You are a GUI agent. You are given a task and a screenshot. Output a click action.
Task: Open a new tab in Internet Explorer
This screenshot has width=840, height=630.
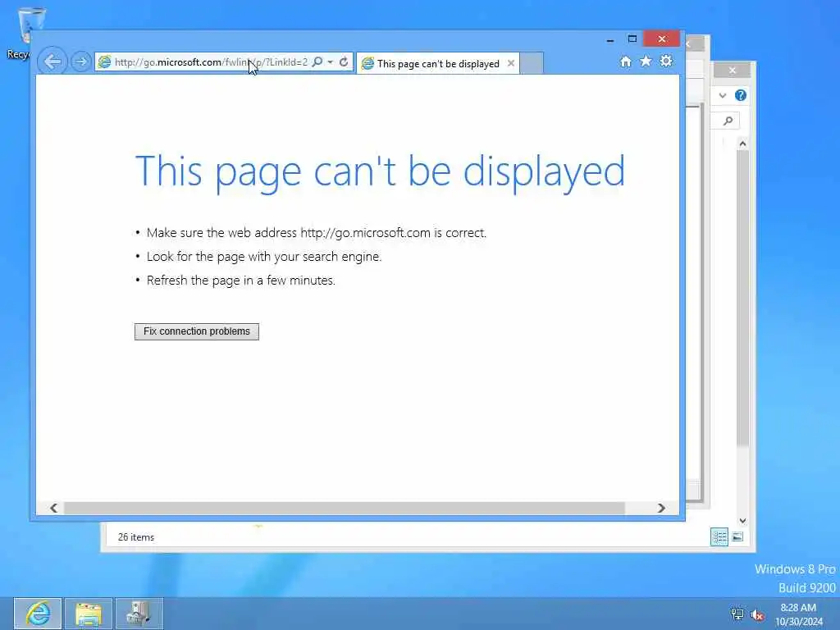[x=532, y=63]
